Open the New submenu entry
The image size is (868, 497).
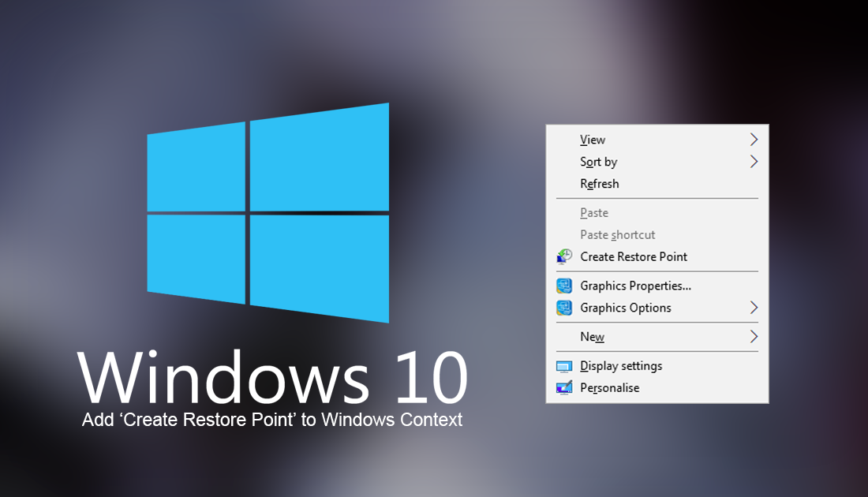coord(657,337)
